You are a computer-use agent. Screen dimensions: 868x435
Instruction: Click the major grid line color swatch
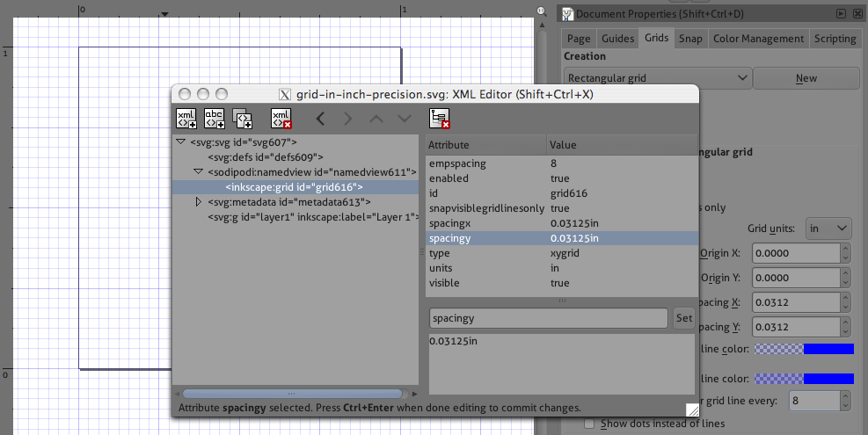click(805, 379)
